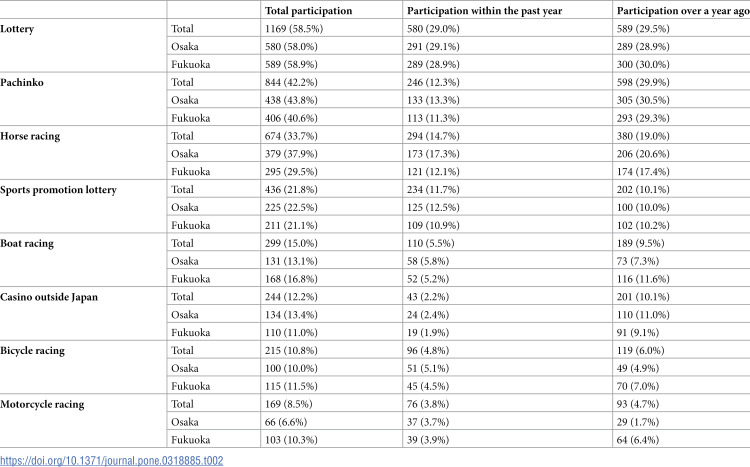
Task: Select the Horse racing row label
Action: [x=30, y=136]
